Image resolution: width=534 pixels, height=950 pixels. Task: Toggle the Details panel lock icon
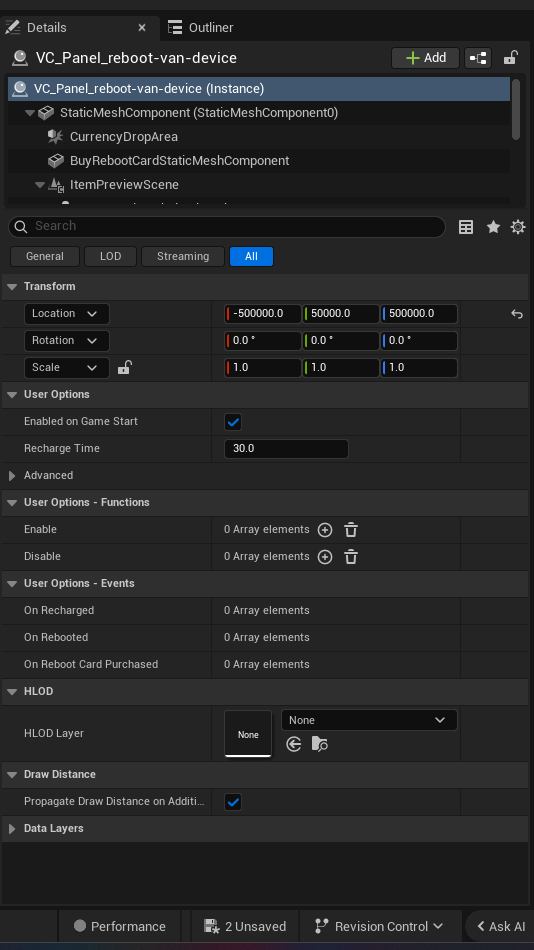(x=510, y=58)
